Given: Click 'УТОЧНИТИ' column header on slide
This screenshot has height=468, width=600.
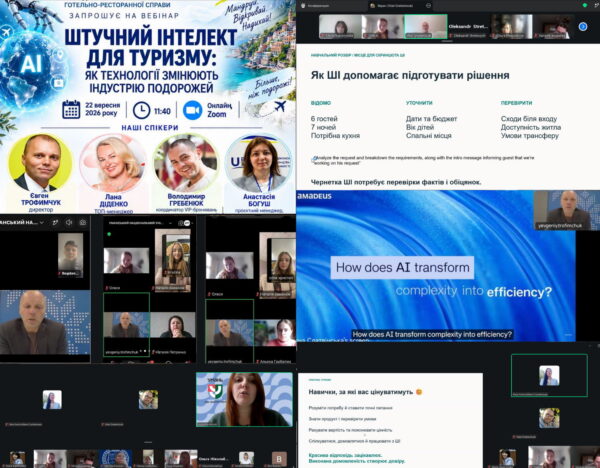Looking at the screenshot, I should (419, 103).
